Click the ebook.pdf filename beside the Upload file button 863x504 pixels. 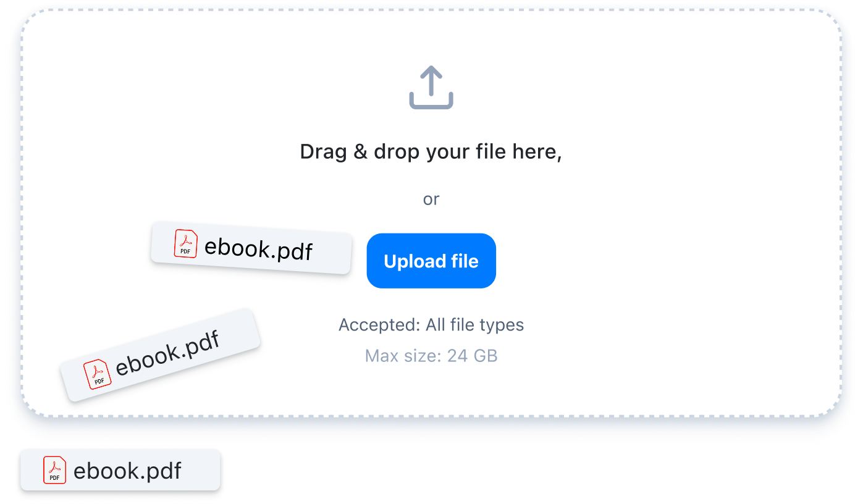tap(258, 249)
